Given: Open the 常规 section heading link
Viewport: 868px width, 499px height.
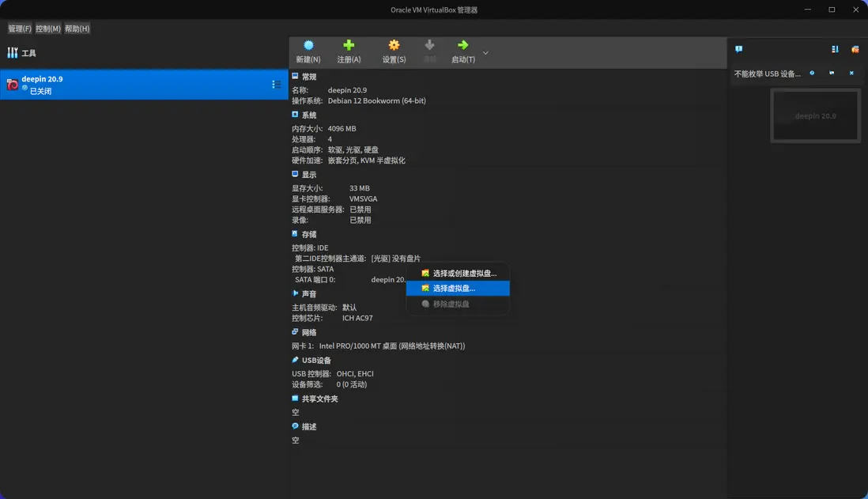Looking at the screenshot, I should point(309,77).
